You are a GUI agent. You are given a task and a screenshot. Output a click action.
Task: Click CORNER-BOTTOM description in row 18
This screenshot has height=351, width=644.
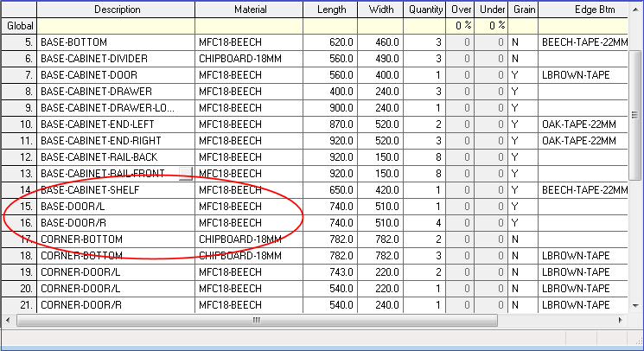116,256
